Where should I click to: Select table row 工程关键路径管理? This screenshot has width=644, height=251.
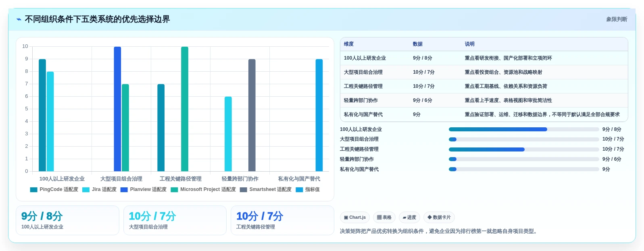[484, 86]
